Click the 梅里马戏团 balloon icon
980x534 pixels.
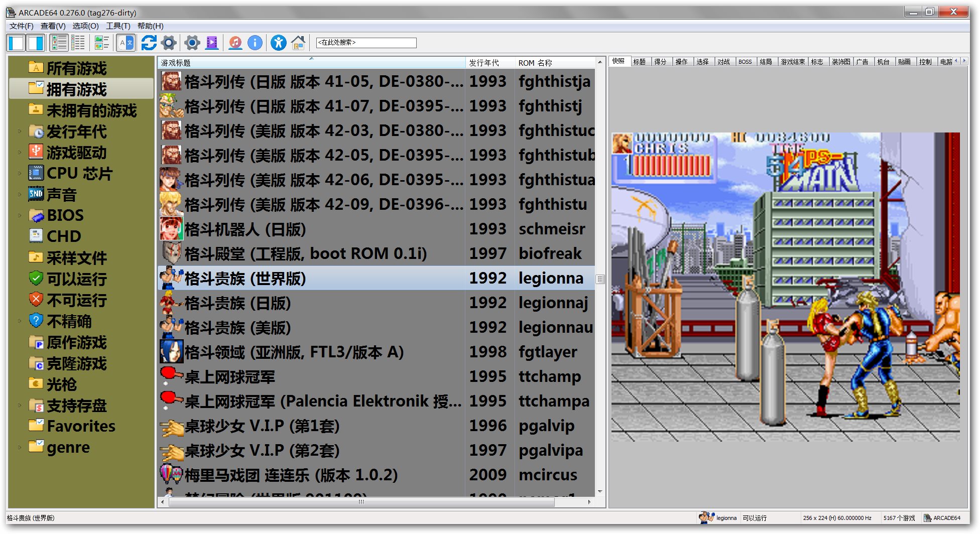tap(171, 475)
